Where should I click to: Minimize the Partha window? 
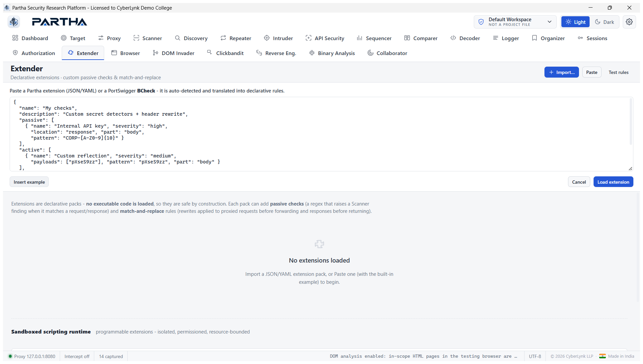pos(590,8)
